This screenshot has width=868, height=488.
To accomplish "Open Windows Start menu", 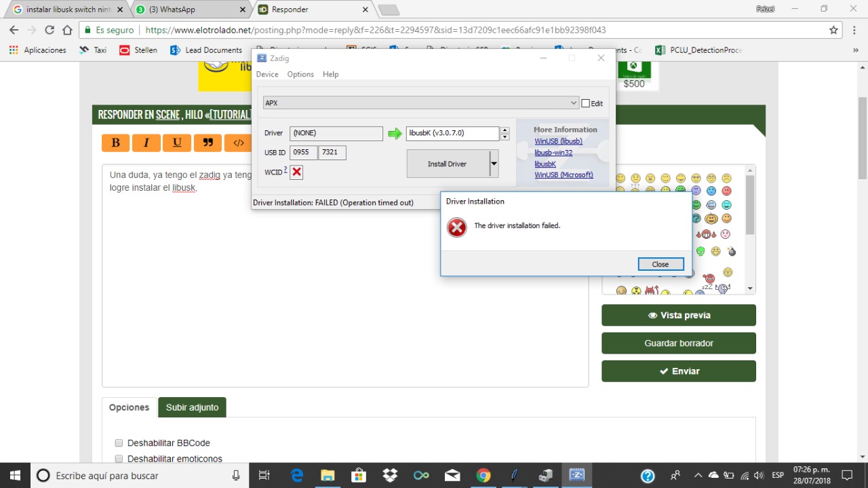I will tap(14, 475).
